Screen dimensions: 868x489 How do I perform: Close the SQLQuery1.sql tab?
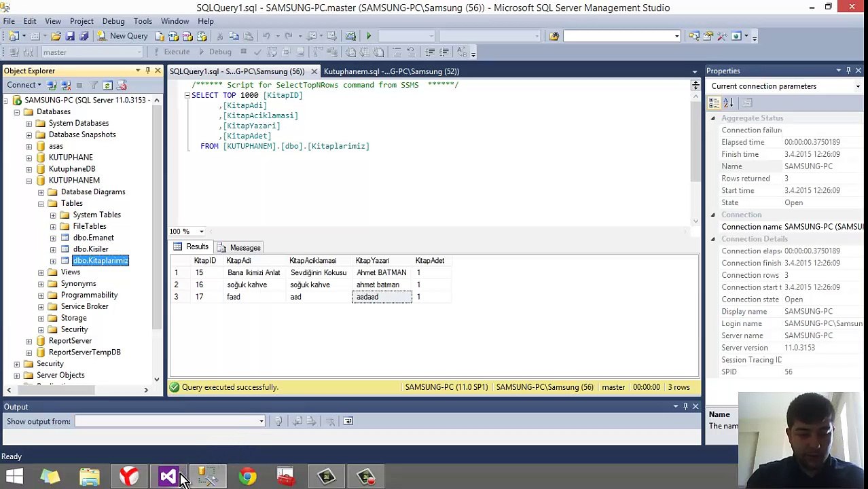point(314,71)
